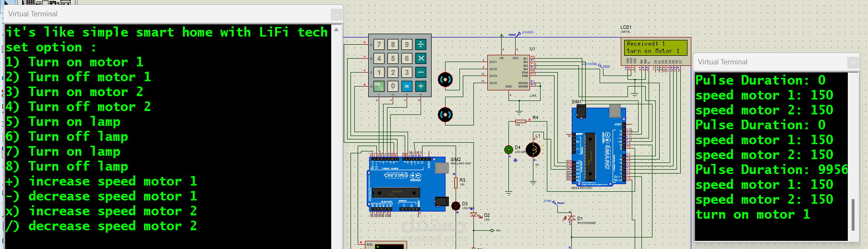This screenshot has height=249, width=868.
Task: Click the left Virtual Terminal title bar
Action: click(168, 14)
